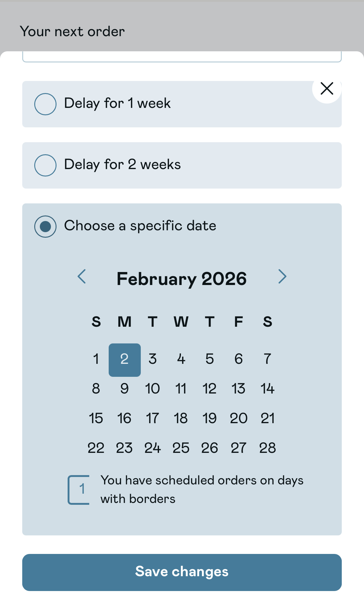Pick February 15 in the date grid
This screenshot has width=364, height=600.
(x=96, y=419)
